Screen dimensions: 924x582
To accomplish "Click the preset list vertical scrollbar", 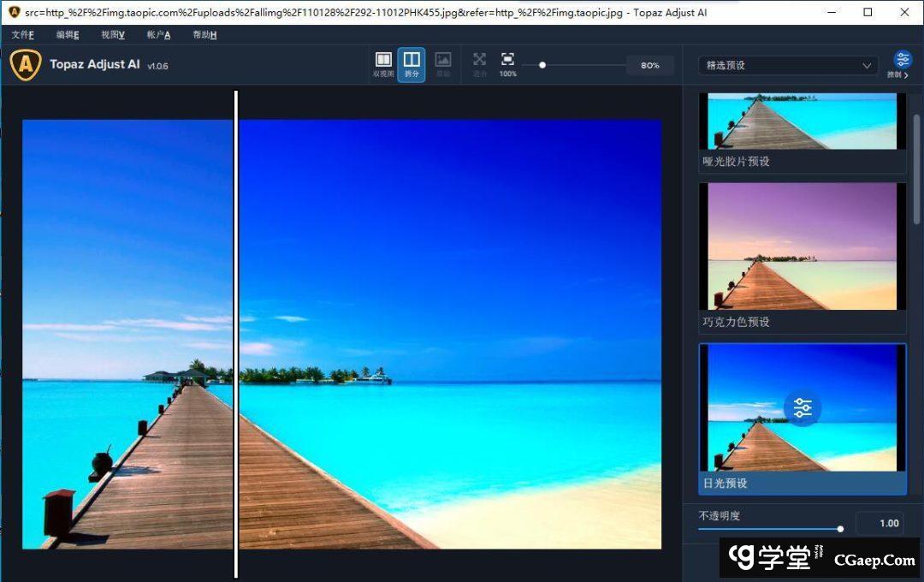I will [916, 171].
